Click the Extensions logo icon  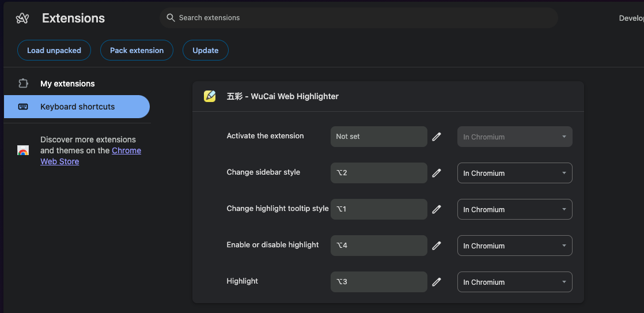pyautogui.click(x=22, y=18)
